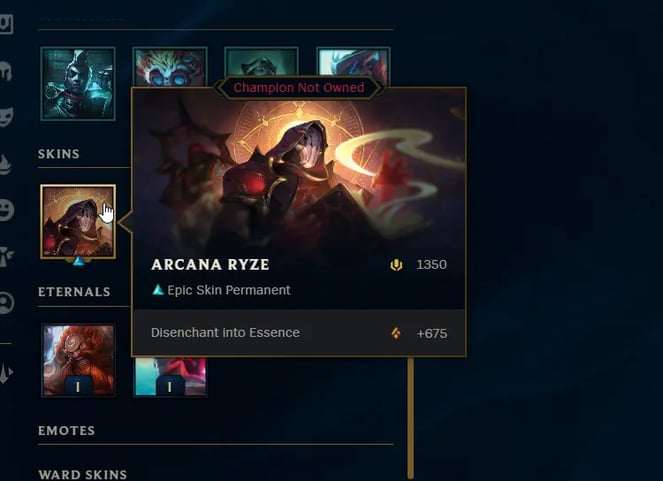Open the Gragas Eternals shard
This screenshot has height=481, width=663.
click(78, 360)
